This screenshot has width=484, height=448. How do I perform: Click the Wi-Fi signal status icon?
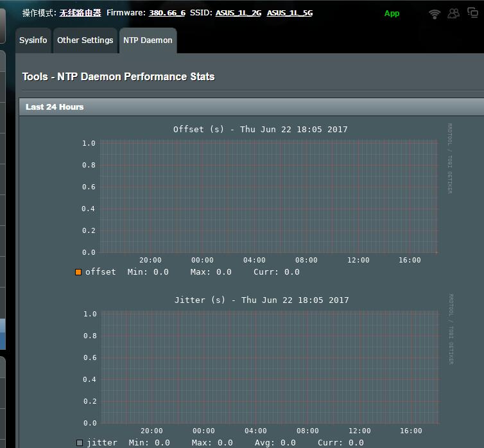(435, 13)
